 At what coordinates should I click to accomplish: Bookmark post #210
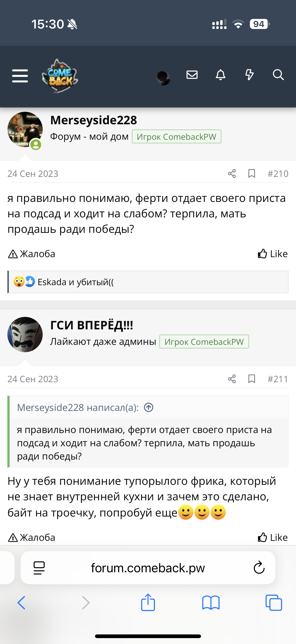tap(252, 174)
